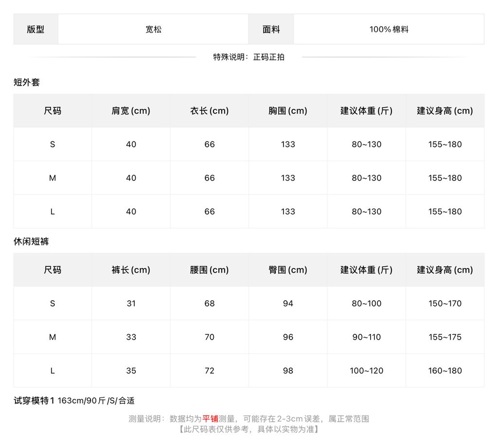498x448 pixels.
Task: Click the 衣长(cm) column header
Action: (x=209, y=111)
